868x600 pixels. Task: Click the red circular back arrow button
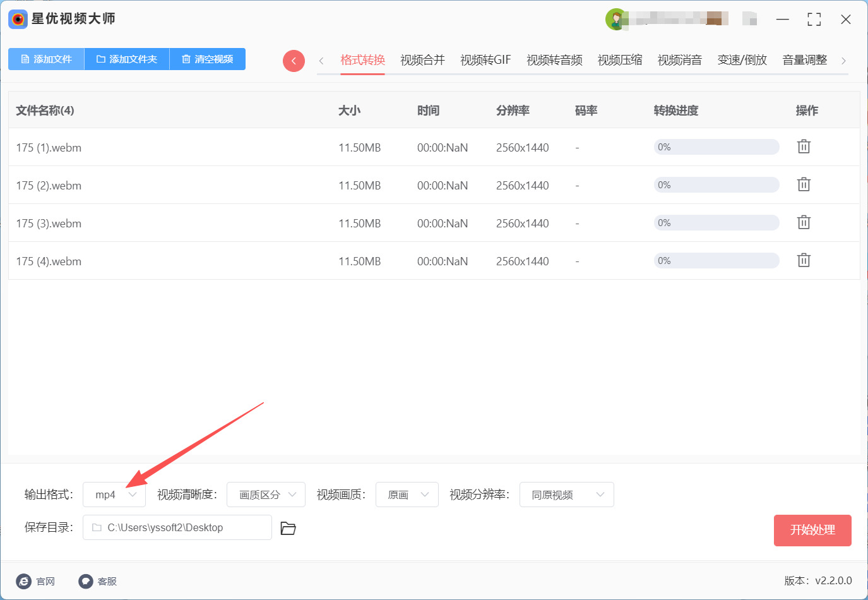coord(294,61)
